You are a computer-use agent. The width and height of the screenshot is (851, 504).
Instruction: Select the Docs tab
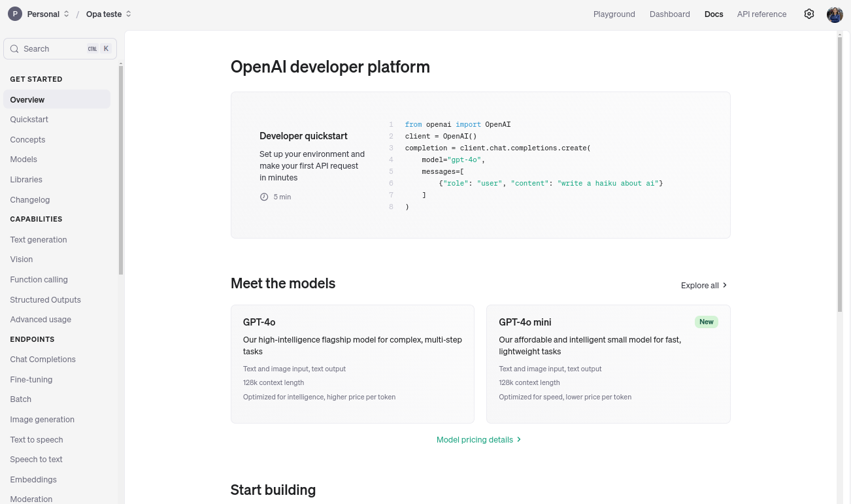tap(714, 14)
